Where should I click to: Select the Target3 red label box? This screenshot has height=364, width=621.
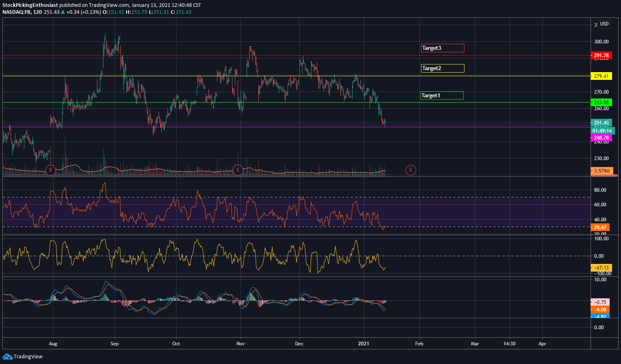coord(443,48)
